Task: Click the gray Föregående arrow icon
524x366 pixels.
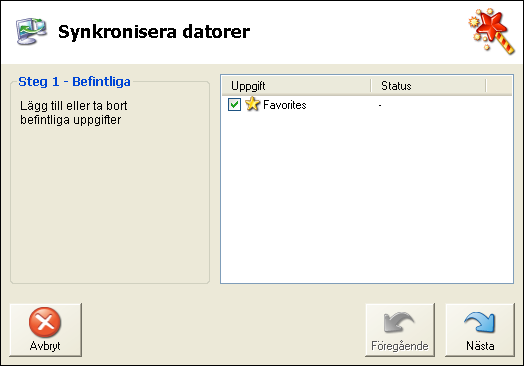Action: coord(399,322)
